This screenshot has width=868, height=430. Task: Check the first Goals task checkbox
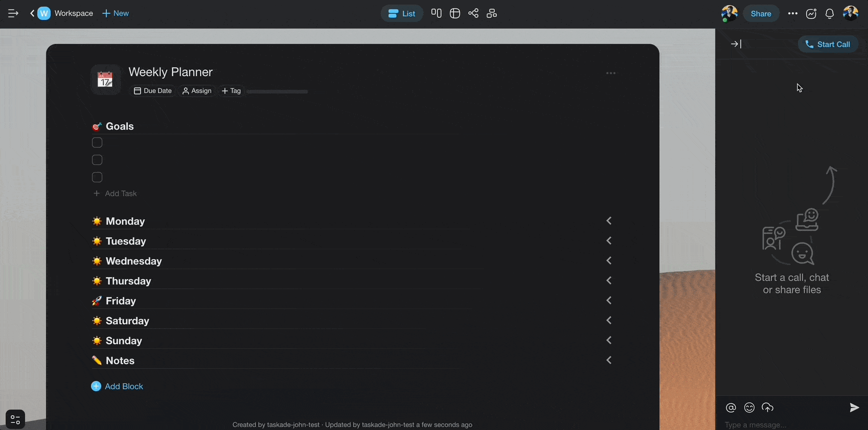(97, 142)
